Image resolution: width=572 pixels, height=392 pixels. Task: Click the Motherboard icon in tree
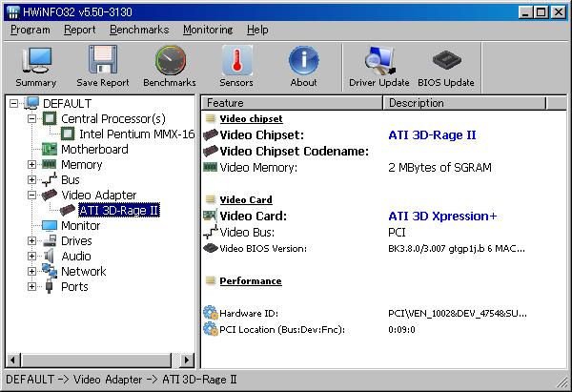[50, 149]
